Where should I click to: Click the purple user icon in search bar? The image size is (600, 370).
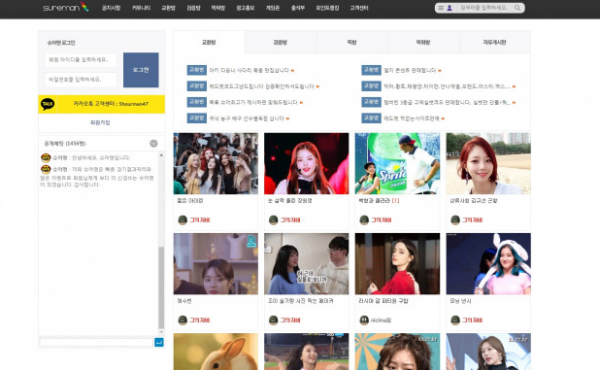click(450, 8)
